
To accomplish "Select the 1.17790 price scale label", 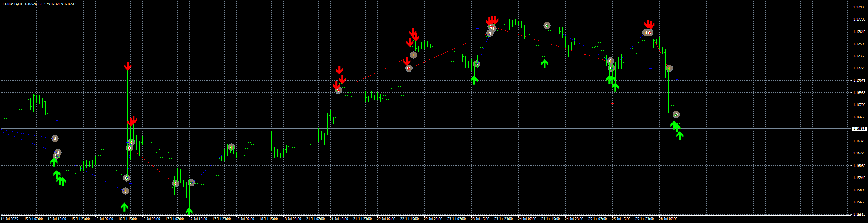I will [x=860, y=19].
